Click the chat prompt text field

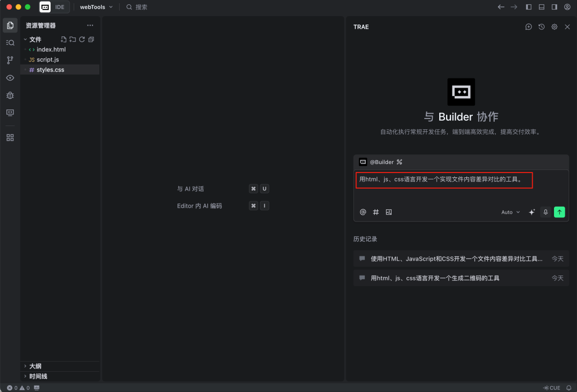click(461, 187)
